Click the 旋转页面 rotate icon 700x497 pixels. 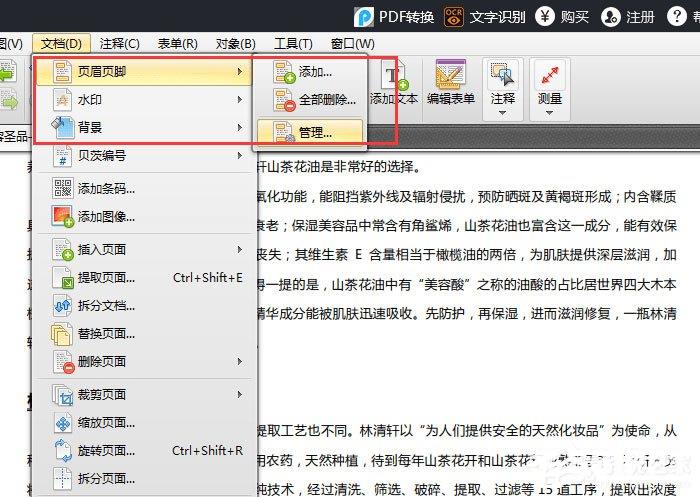click(62, 450)
